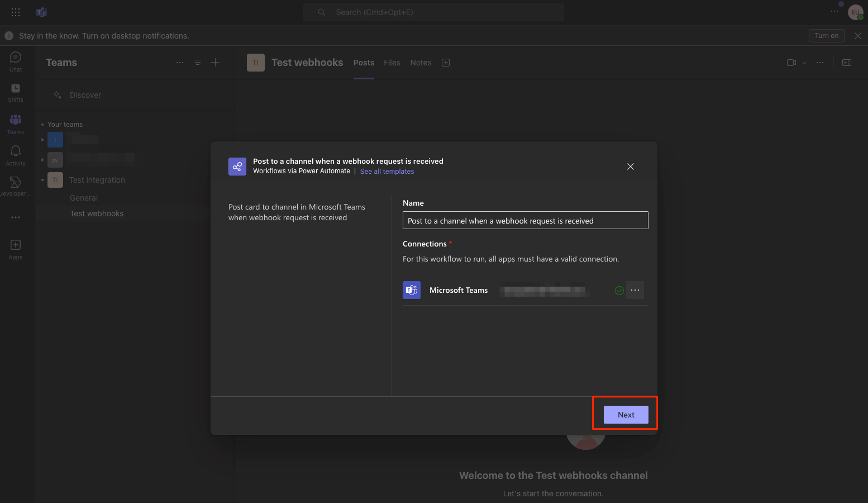Screen dimensions: 868x503
Task: Open Settings and more ellipsis in top bar
Action: tap(834, 11)
